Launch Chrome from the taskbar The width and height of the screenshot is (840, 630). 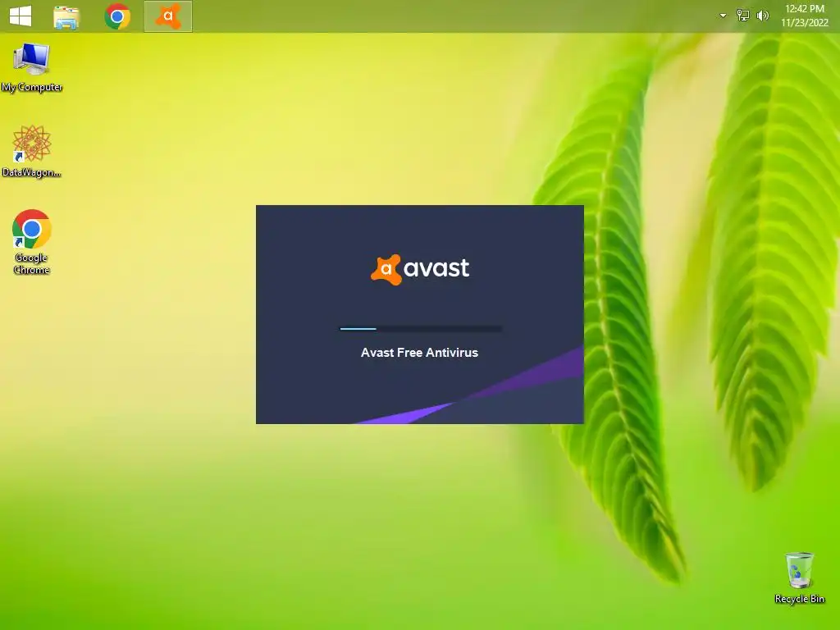coord(117,16)
